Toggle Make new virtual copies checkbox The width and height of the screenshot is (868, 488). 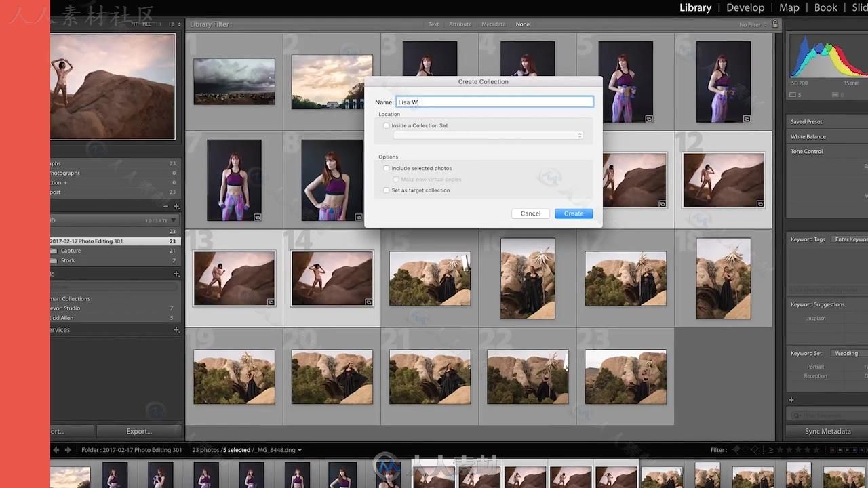click(396, 180)
